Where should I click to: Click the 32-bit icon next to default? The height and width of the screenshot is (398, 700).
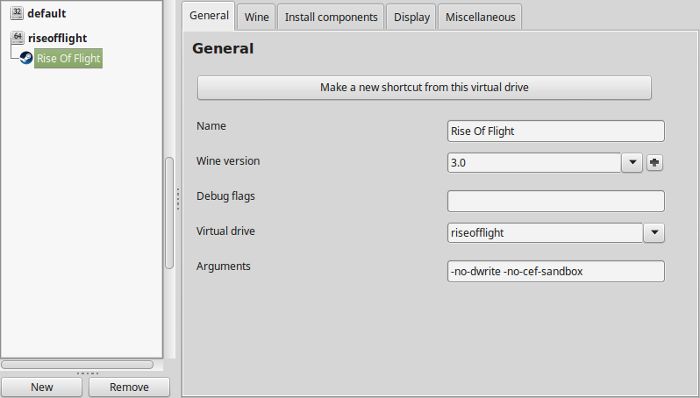coord(17,13)
